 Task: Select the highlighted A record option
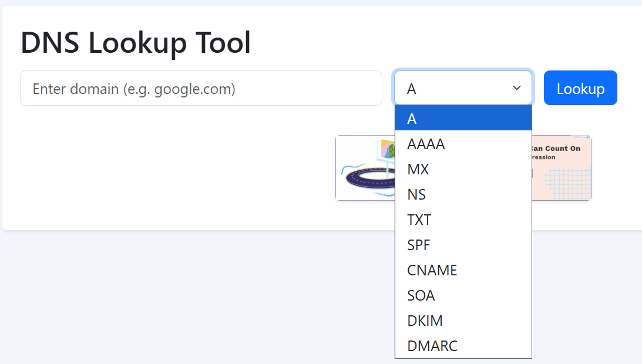click(463, 119)
